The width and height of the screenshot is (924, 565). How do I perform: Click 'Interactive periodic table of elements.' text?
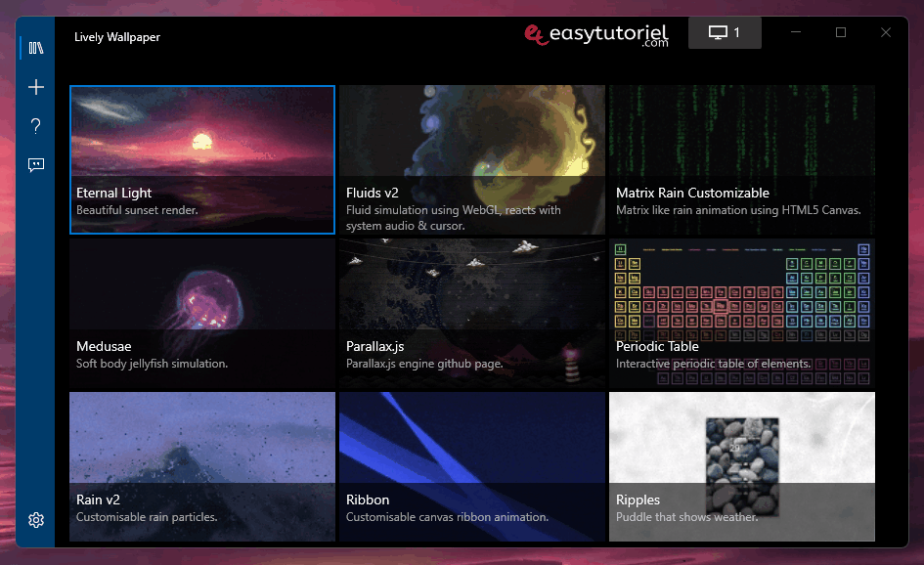click(x=713, y=364)
